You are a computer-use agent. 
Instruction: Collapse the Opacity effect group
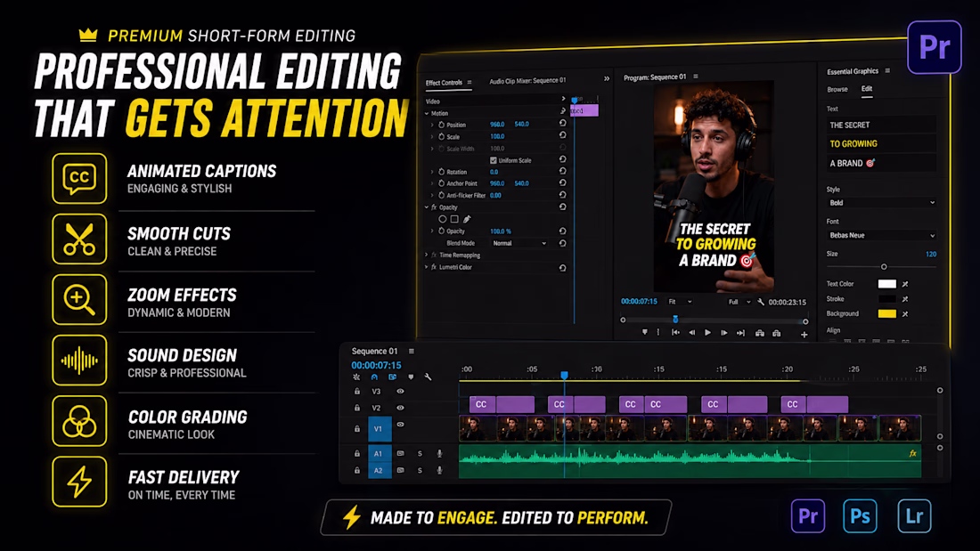pos(427,207)
